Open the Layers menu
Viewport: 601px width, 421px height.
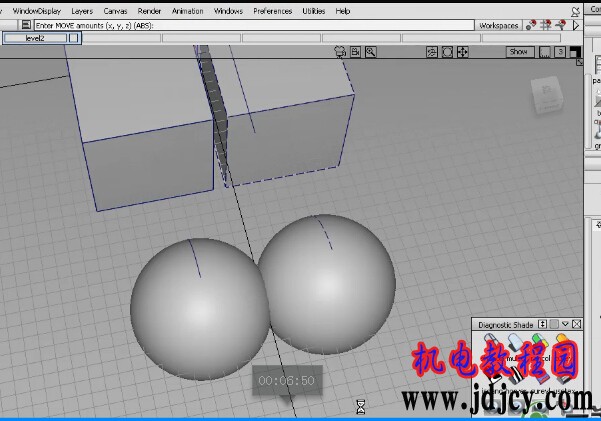(82, 11)
